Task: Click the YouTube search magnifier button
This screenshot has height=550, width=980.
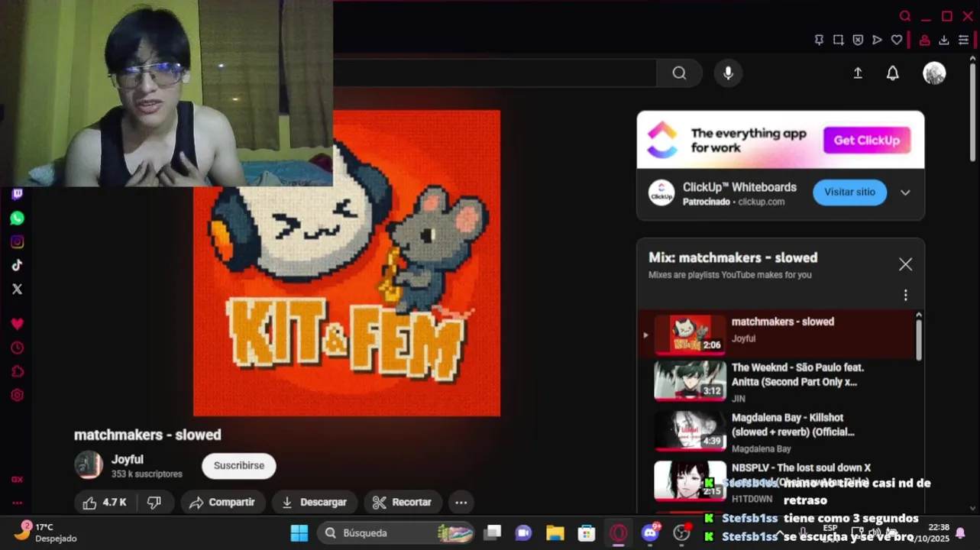Action: pyautogui.click(x=679, y=73)
